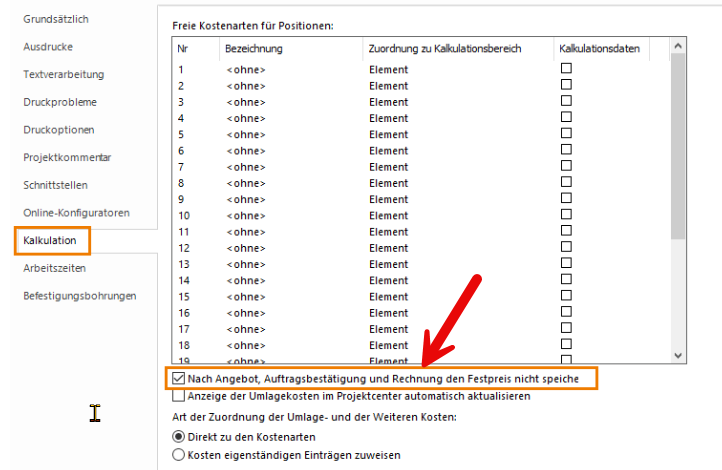The width and height of the screenshot is (722, 470).
Task: Select the Kalkulation section
Action: coord(51,241)
